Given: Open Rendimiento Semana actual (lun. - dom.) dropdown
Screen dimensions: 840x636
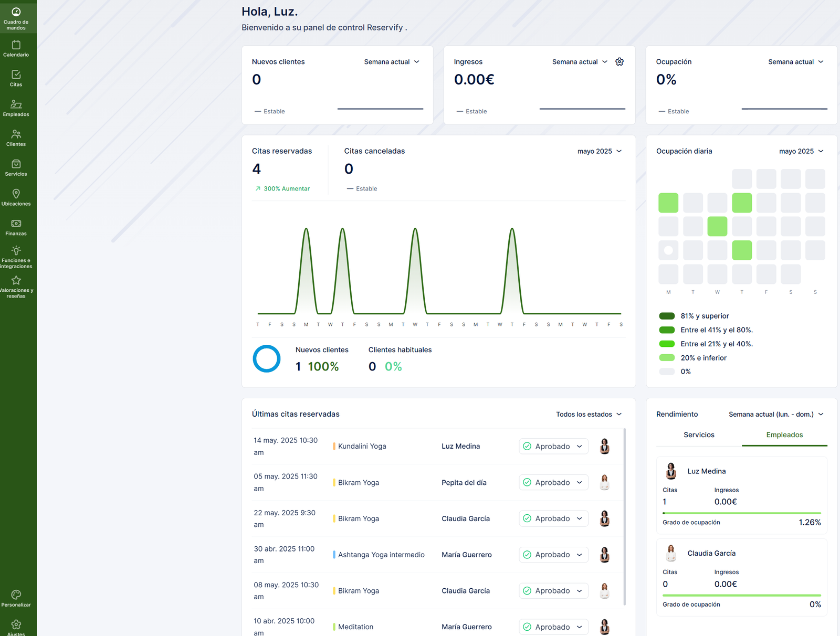Looking at the screenshot, I should (x=776, y=415).
